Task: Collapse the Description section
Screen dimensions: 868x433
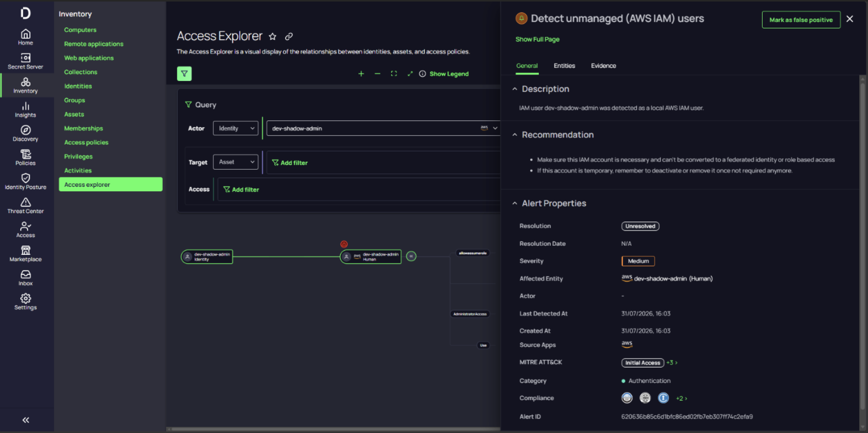Action: [515, 89]
